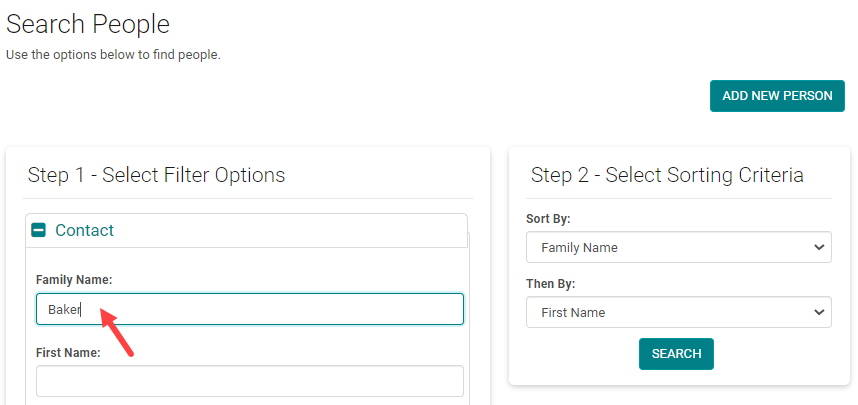This screenshot has height=405, width=858.
Task: Click the ADD NEW PERSON button
Action: point(777,96)
